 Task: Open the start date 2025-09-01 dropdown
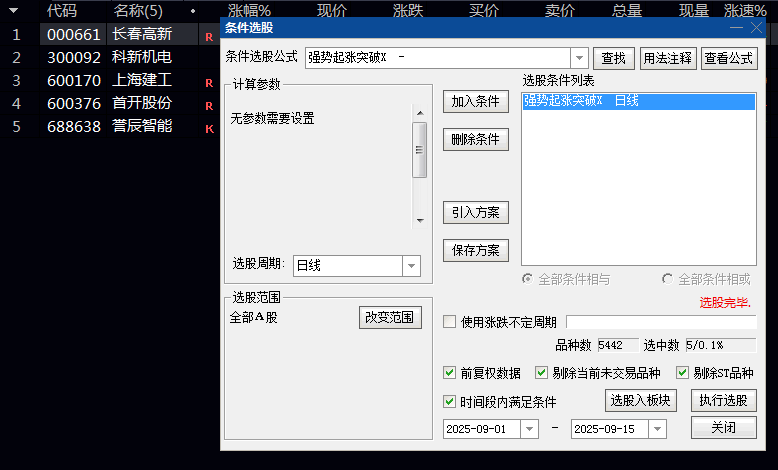click(529, 429)
